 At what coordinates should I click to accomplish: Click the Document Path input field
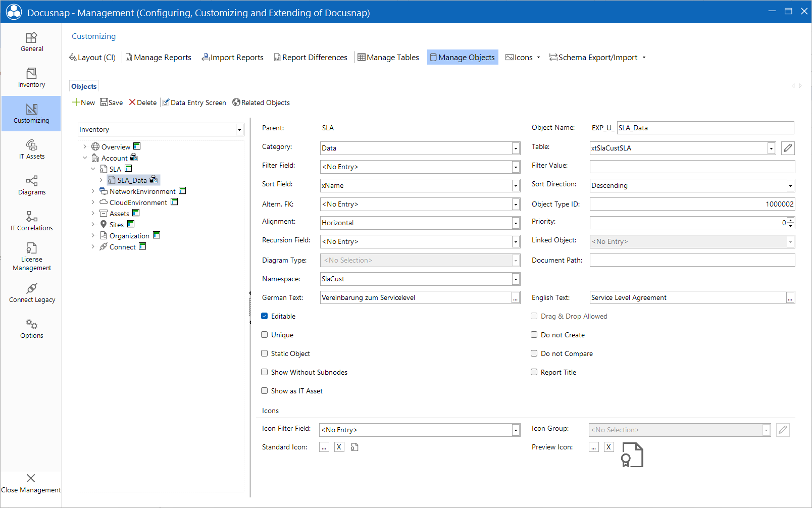[692, 260]
